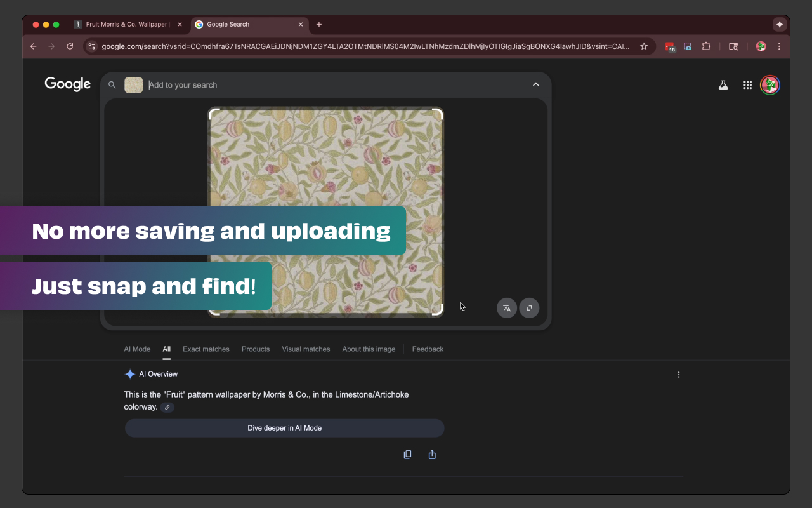Open the Google apps grid

pyautogui.click(x=747, y=85)
